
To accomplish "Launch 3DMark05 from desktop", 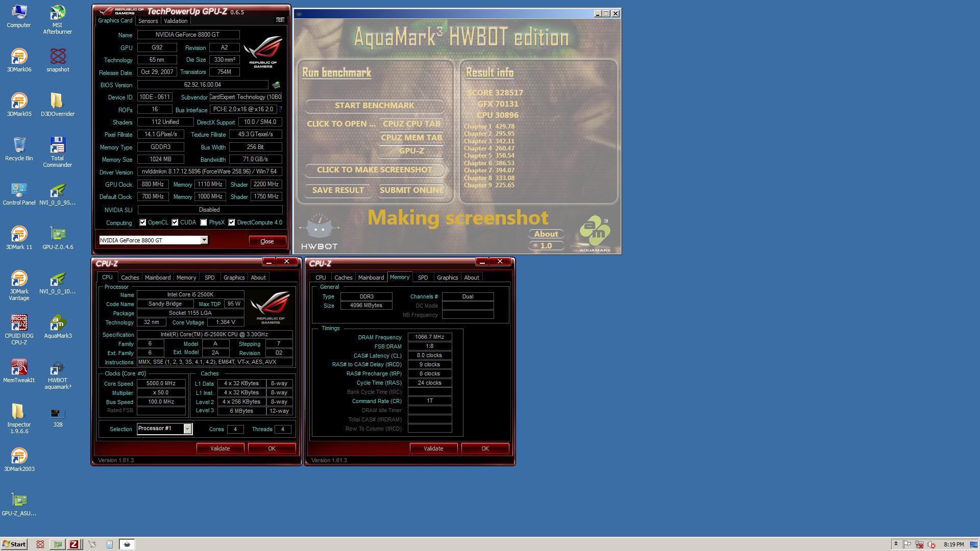I will (19, 105).
